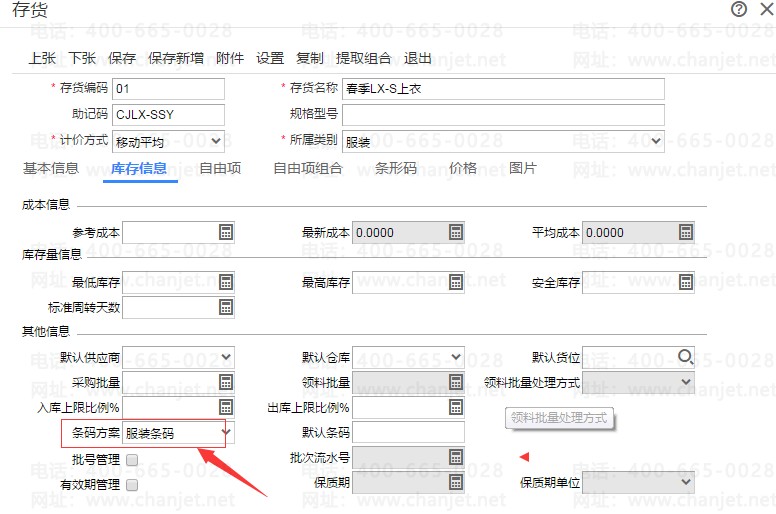This screenshot has height=514, width=776.
Task: Open calculator for 参考成本 field
Action: tap(226, 232)
